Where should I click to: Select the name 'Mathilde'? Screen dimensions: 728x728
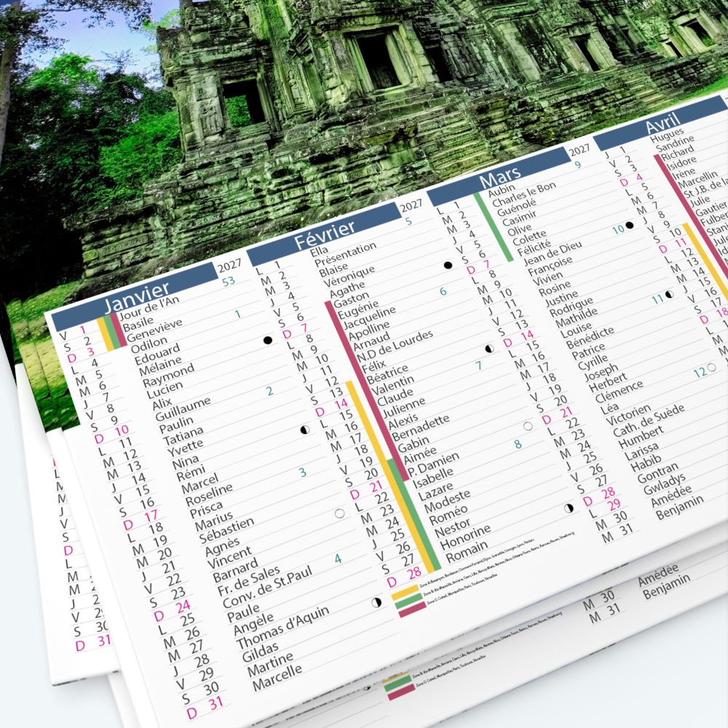pyautogui.click(x=576, y=319)
